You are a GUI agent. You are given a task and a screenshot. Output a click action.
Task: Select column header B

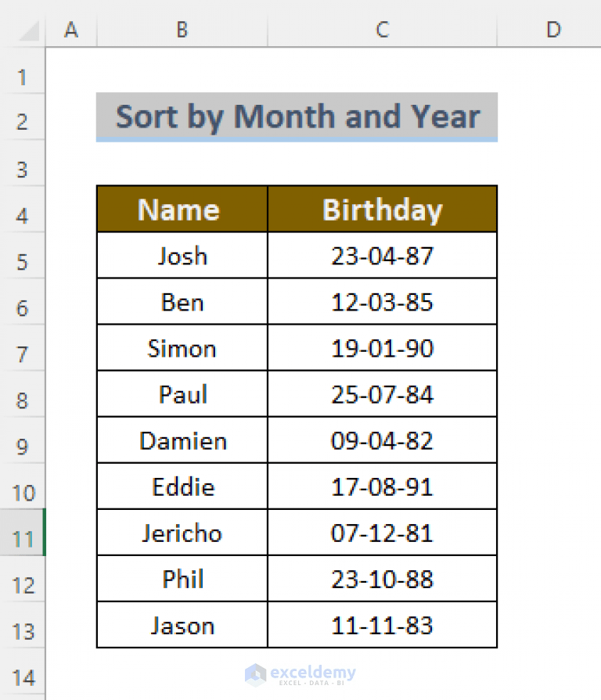coord(181,30)
